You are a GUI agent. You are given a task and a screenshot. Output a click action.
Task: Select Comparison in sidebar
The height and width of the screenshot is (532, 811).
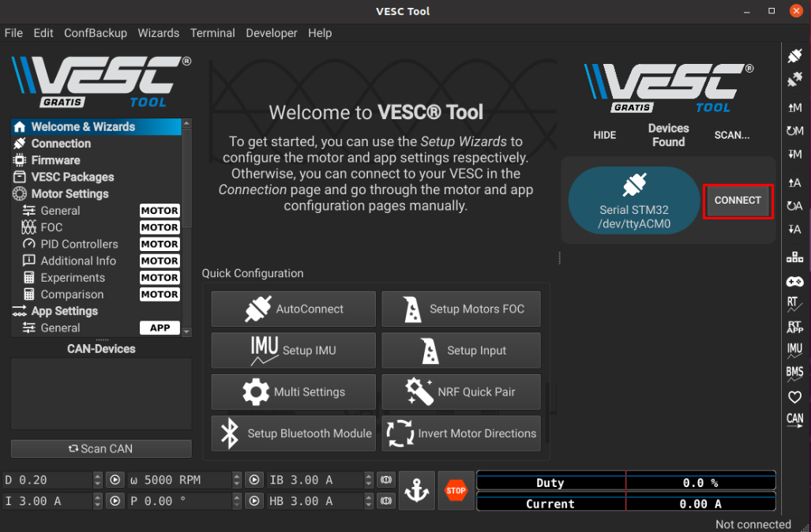96,294
